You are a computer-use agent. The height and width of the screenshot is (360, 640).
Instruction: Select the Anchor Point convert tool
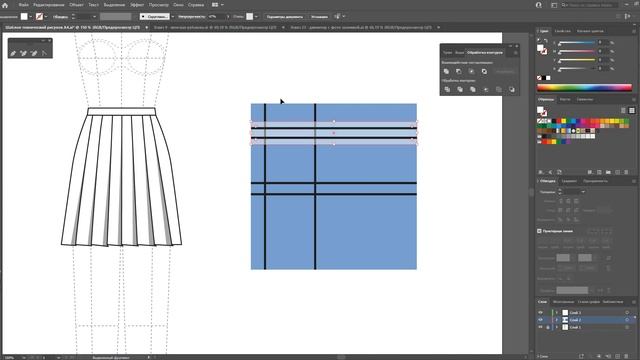click(44, 53)
